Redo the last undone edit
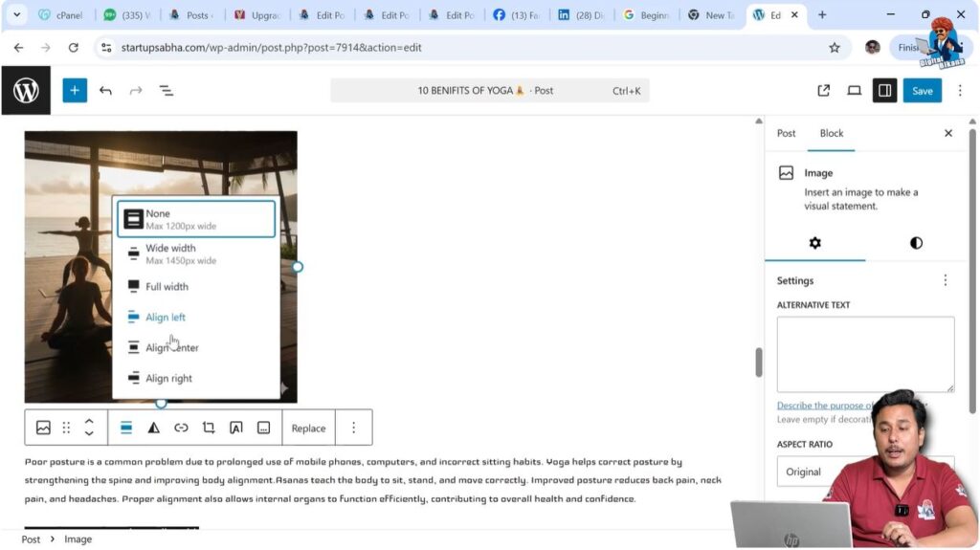Screen dimensions: 980x550 click(x=136, y=91)
